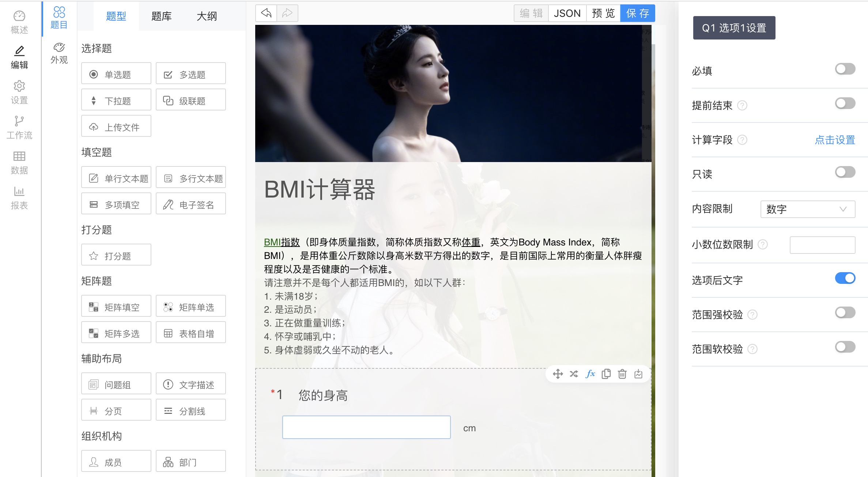This screenshot has width=868, height=477.
Task: Click the undo arrow icon
Action: click(x=266, y=13)
